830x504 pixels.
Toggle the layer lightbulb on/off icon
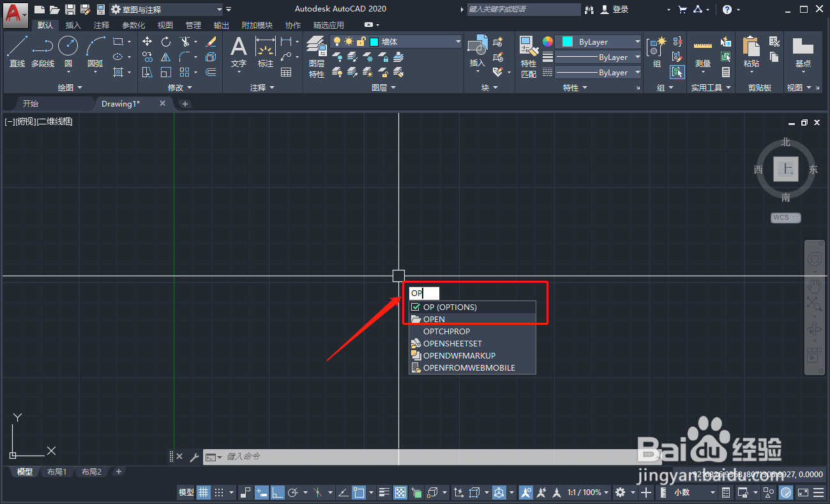point(338,41)
